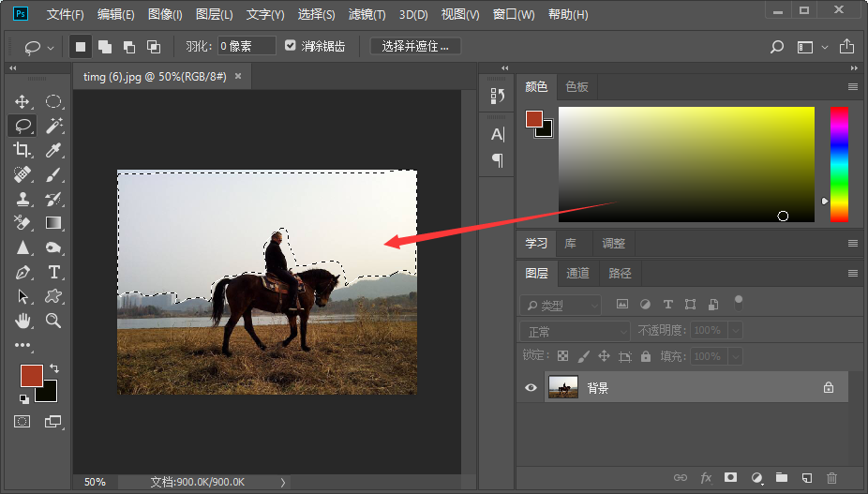Toggle the layer filter on/off switch

(738, 303)
